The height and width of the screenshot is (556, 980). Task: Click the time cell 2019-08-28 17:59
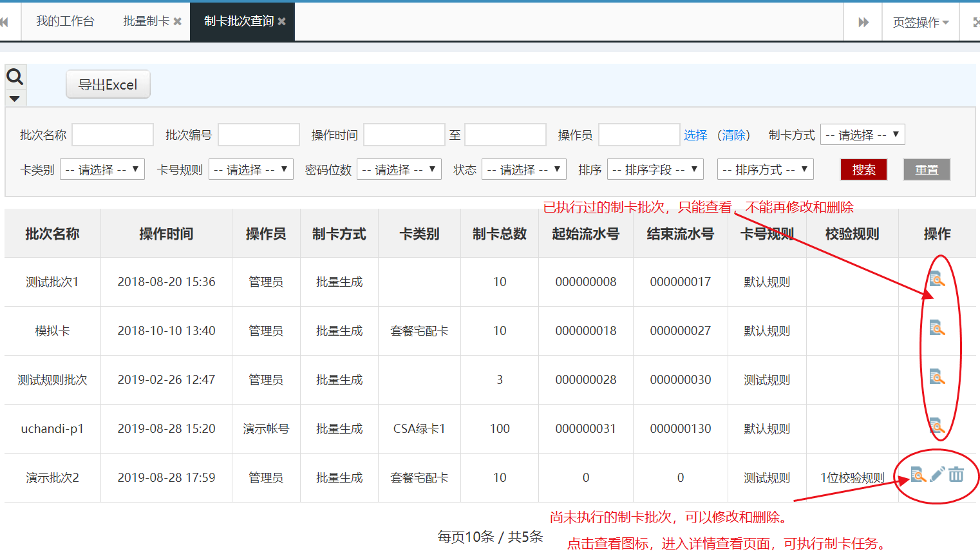pos(166,478)
